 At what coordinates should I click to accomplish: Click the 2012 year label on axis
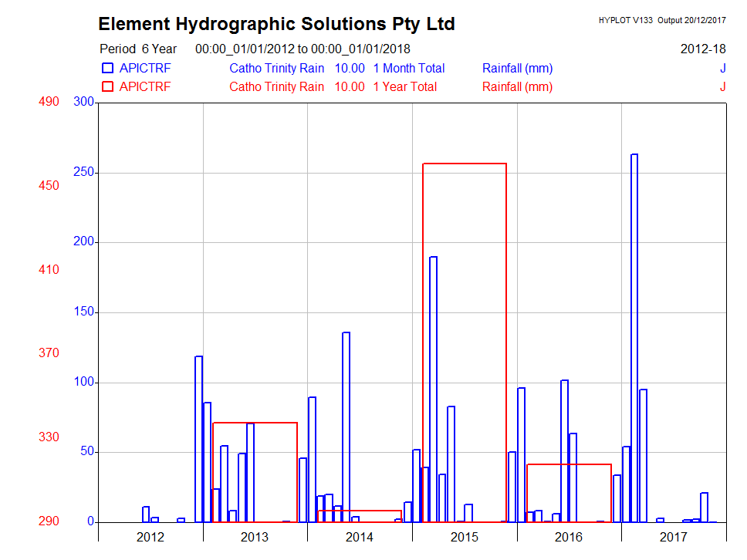click(x=150, y=537)
